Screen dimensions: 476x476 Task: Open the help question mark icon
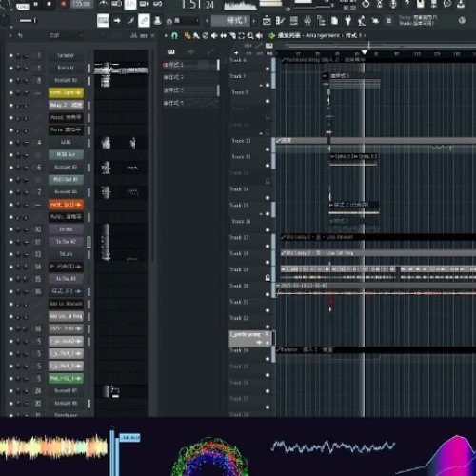tap(407, 4)
